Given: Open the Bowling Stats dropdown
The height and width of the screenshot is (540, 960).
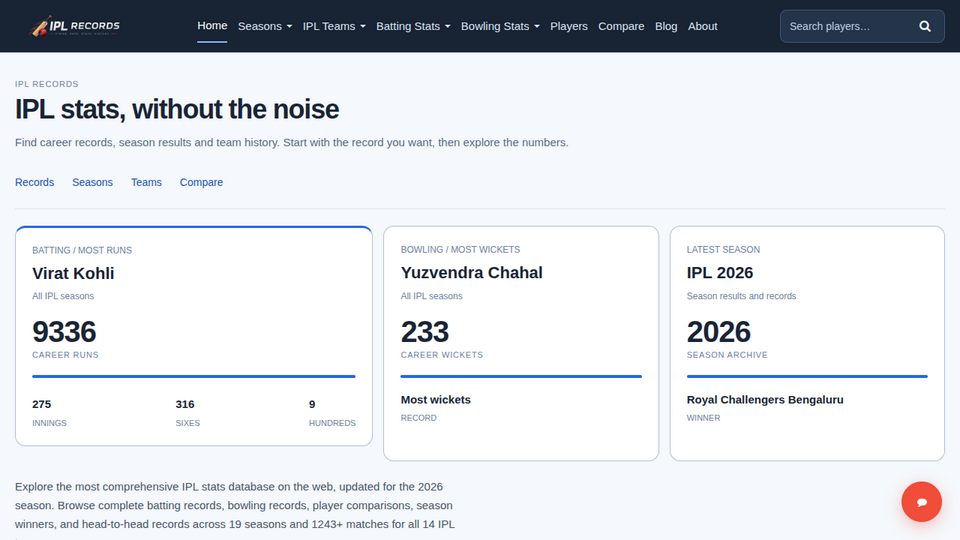Looking at the screenshot, I should [x=500, y=26].
